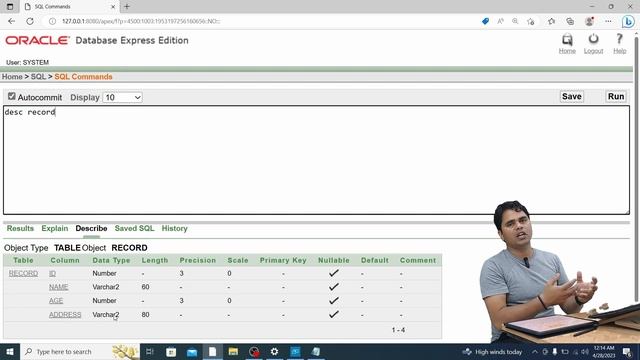Click the SQL Commands breadcrumb text
This screenshot has height=360, width=640.
83,77
